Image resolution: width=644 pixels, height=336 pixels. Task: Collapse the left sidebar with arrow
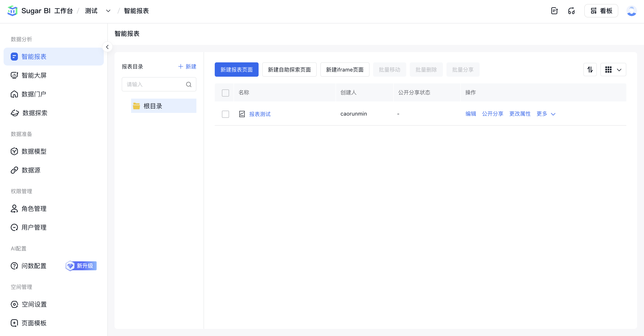pyautogui.click(x=107, y=47)
